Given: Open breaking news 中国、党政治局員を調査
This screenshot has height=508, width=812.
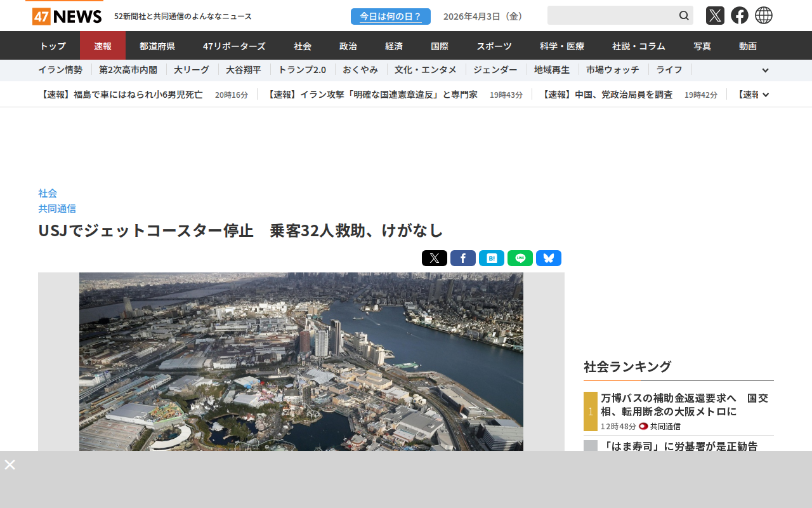Looking at the screenshot, I should pyautogui.click(x=606, y=95).
